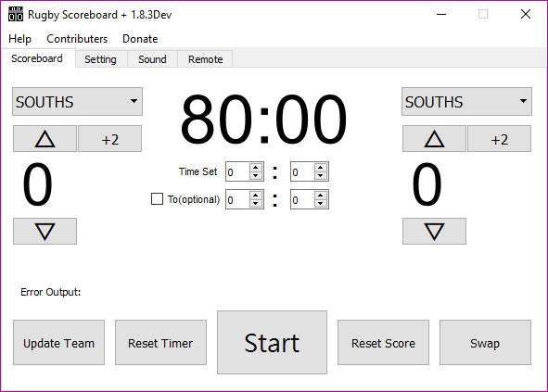
Task: Open the right team SOUTHS dropdown
Action: click(466, 102)
